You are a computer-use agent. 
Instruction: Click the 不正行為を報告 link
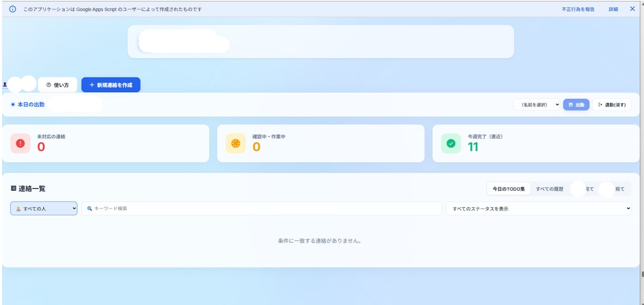point(578,9)
